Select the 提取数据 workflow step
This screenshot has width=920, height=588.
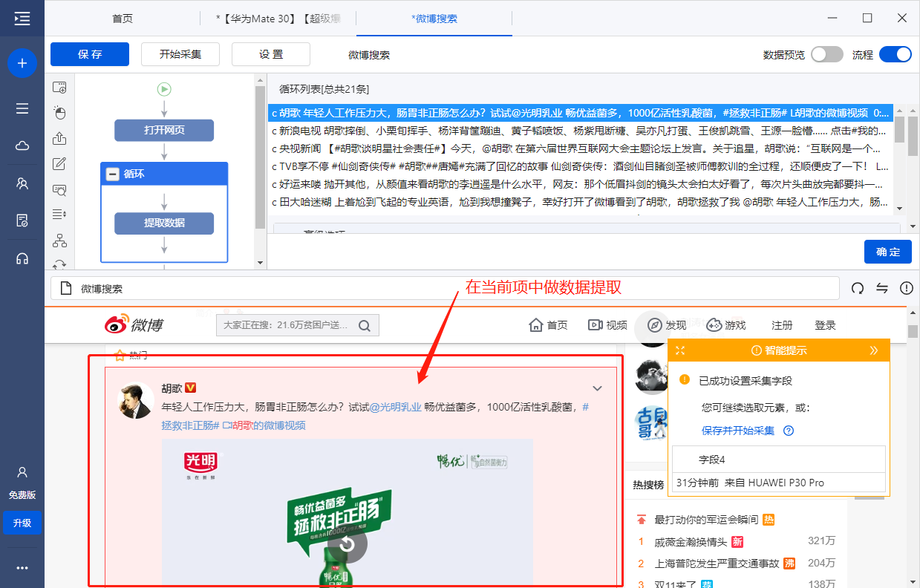[164, 223]
